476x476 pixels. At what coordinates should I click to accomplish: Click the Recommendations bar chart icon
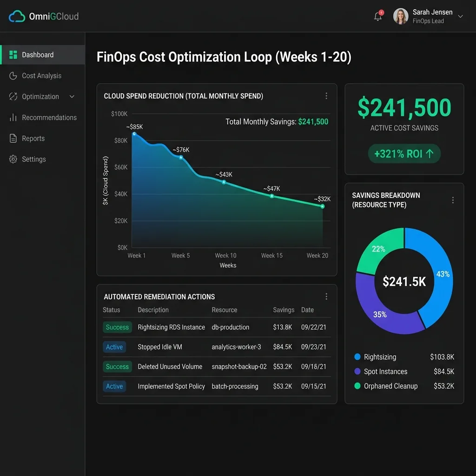pyautogui.click(x=13, y=118)
